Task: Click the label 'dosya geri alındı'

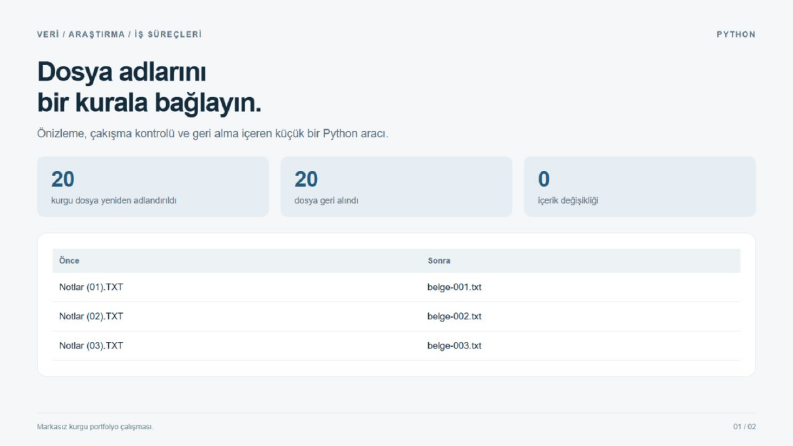Action: (x=326, y=201)
